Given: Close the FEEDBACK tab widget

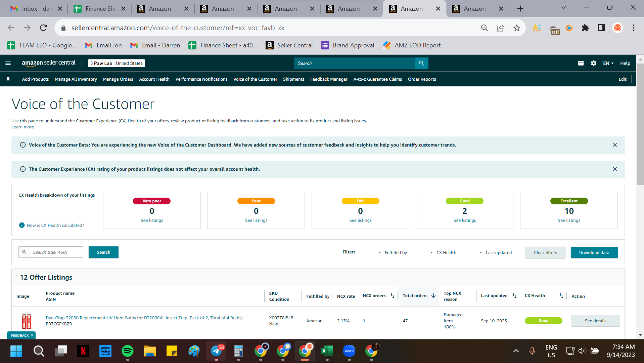Looking at the screenshot, I should pyautogui.click(x=32, y=335).
